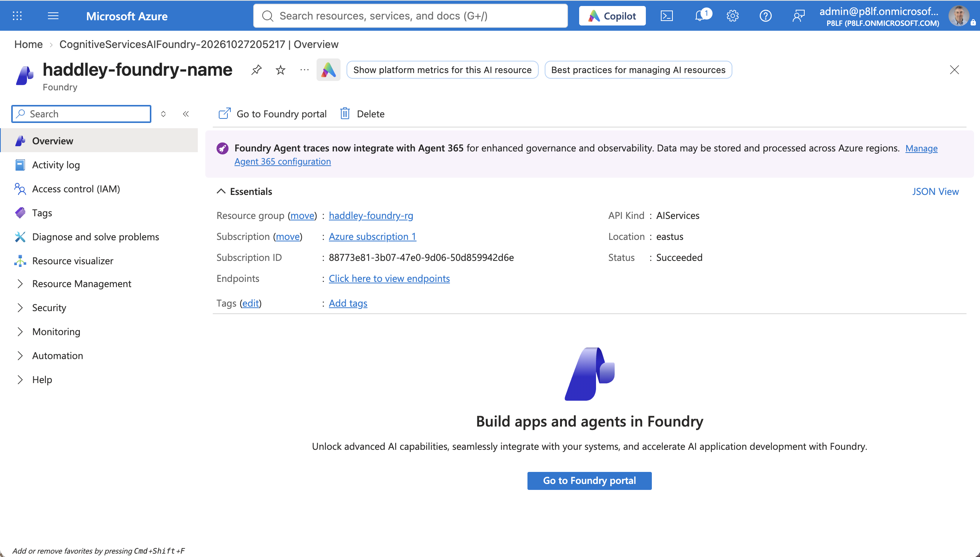Open the help question mark icon
The height and width of the screenshot is (557, 980).
(x=765, y=16)
